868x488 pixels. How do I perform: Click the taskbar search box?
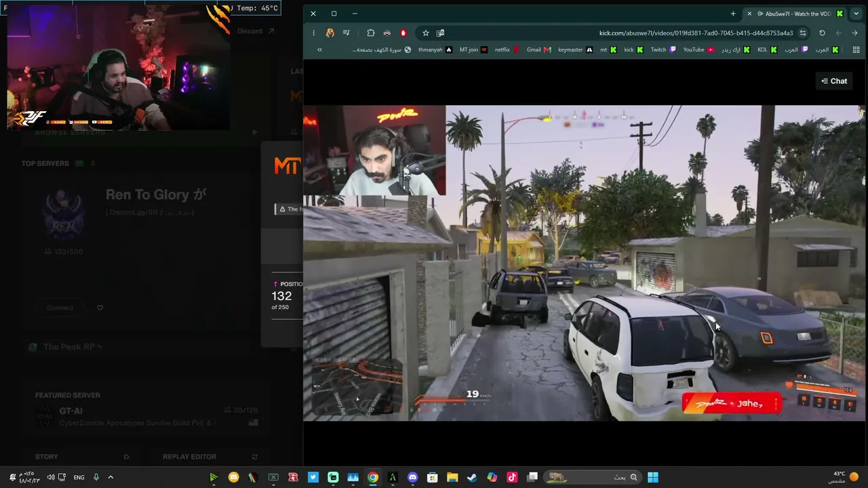point(592,477)
